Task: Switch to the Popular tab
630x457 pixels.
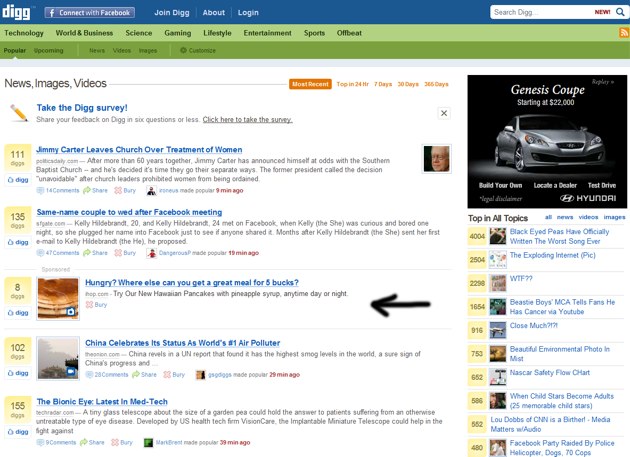Action: tap(14, 50)
